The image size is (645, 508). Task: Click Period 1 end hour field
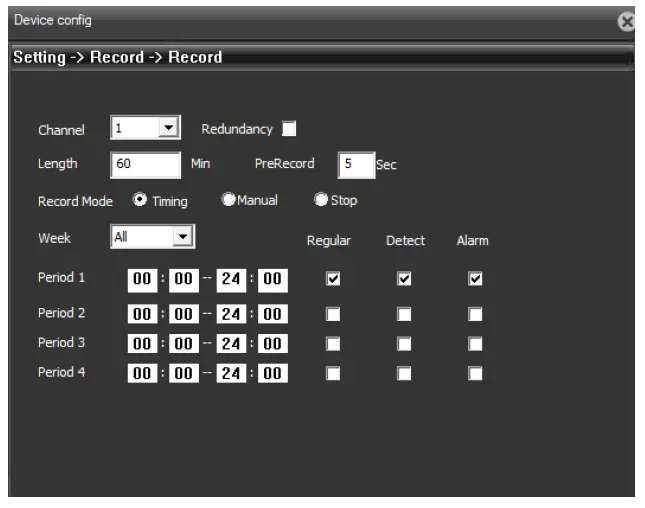click(x=231, y=280)
